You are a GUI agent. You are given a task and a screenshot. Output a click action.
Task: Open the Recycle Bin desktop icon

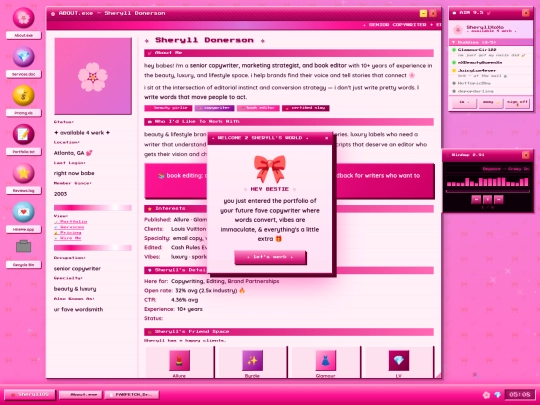pos(23,246)
